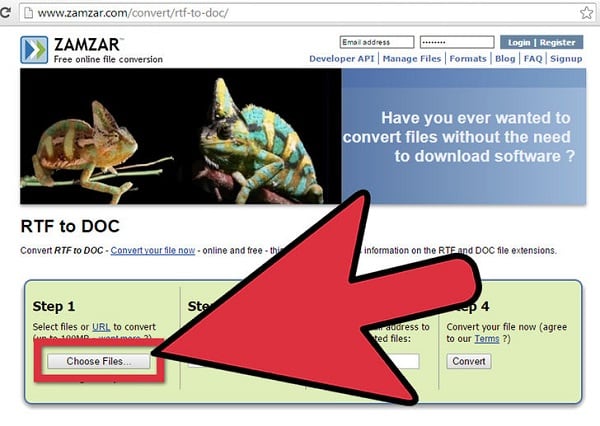The height and width of the screenshot is (426, 600).
Task: Click the Zamzar arrow logo
Action: 34,50
